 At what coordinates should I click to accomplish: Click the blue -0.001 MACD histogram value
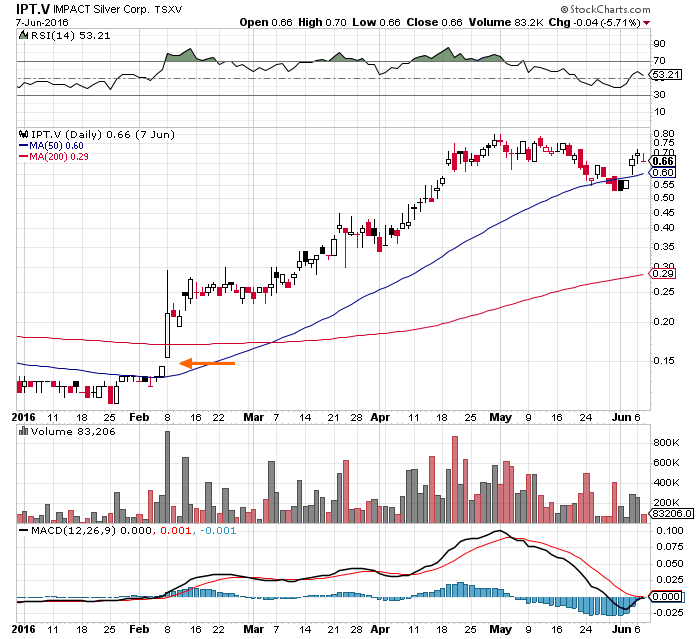(x=218, y=531)
